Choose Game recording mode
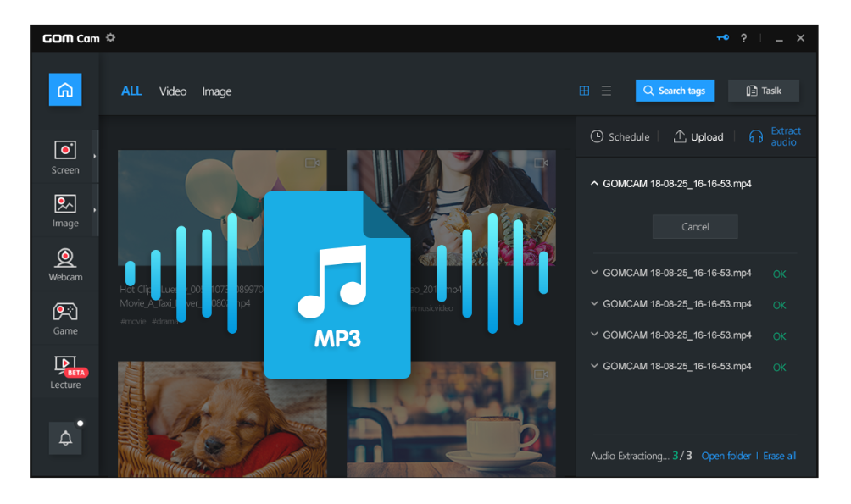This screenshot has height=504, width=851. click(x=65, y=318)
